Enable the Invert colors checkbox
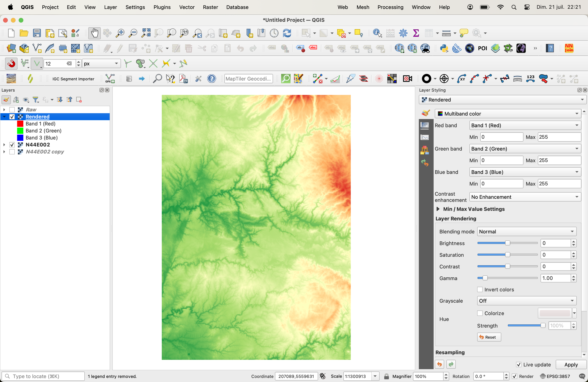588x382 pixels. point(480,290)
